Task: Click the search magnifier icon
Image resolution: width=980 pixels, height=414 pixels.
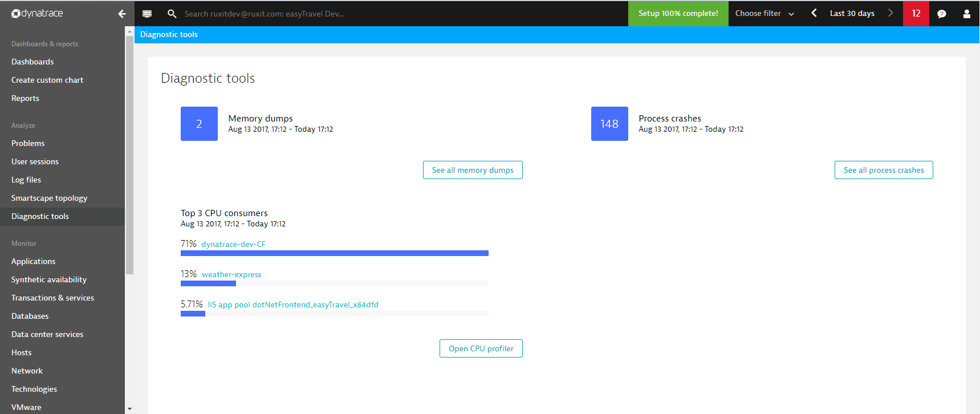Action: [x=172, y=14]
